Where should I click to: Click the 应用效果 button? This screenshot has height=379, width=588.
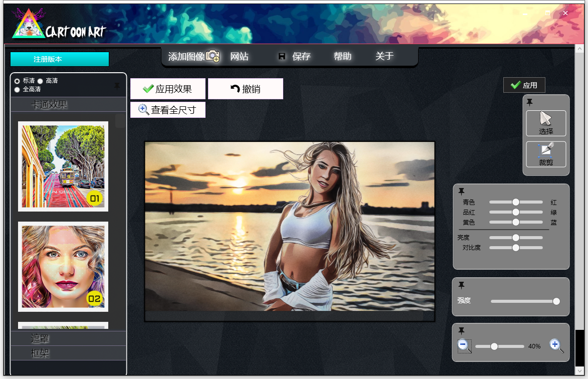(x=168, y=89)
